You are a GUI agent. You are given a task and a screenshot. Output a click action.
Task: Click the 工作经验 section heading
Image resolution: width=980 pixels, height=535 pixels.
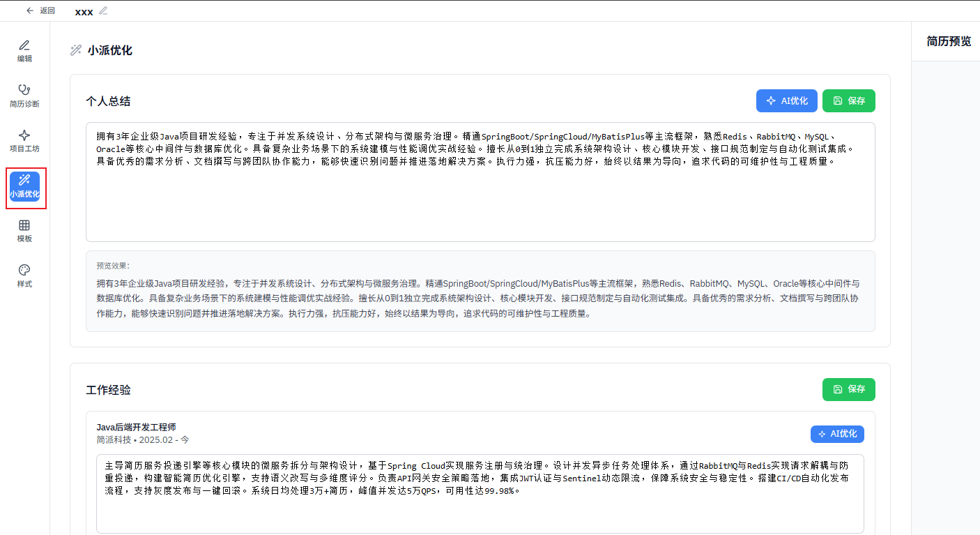tap(108, 390)
